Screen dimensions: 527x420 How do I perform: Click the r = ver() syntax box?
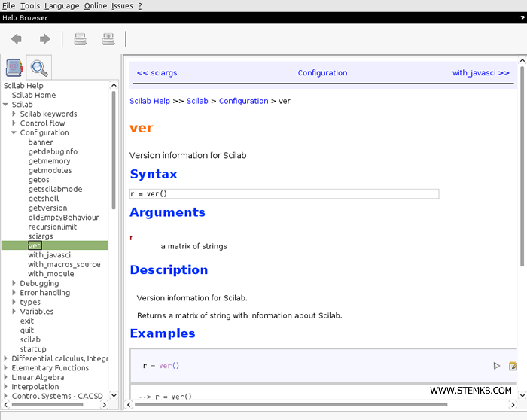284,194
